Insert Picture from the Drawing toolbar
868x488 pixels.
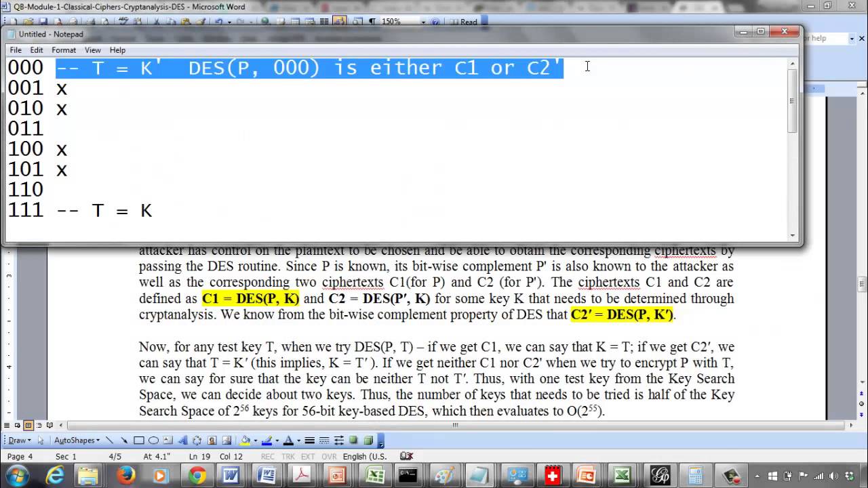pos(227,441)
